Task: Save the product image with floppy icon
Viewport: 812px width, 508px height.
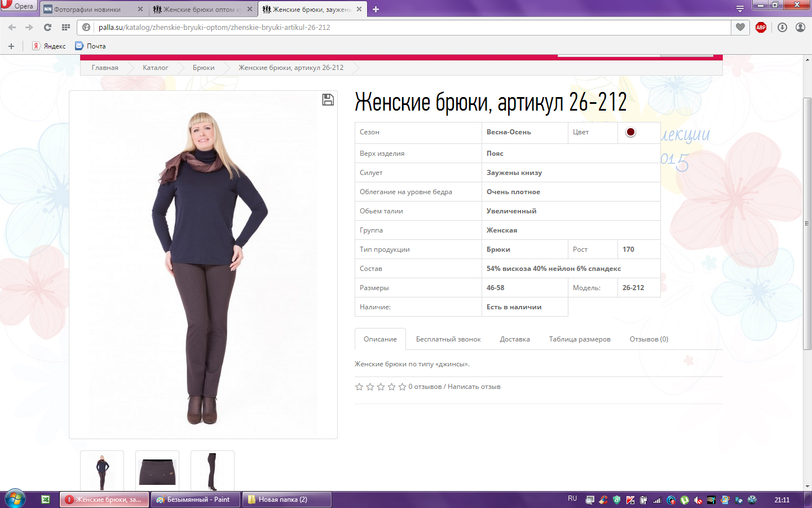Action: tap(328, 100)
